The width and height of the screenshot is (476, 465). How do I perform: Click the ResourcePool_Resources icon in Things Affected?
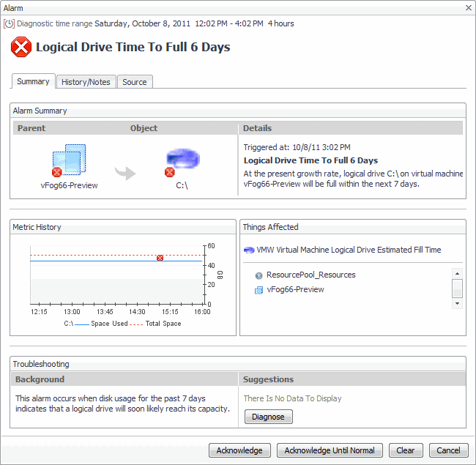click(259, 275)
